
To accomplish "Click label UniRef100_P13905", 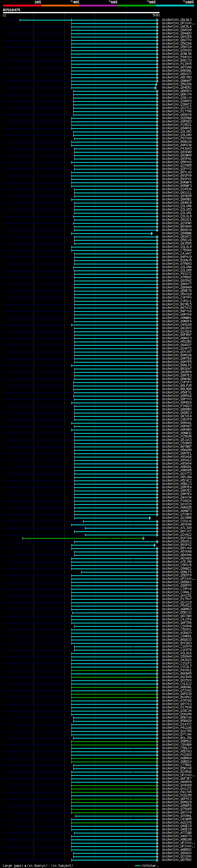I will [x=177, y=64].
